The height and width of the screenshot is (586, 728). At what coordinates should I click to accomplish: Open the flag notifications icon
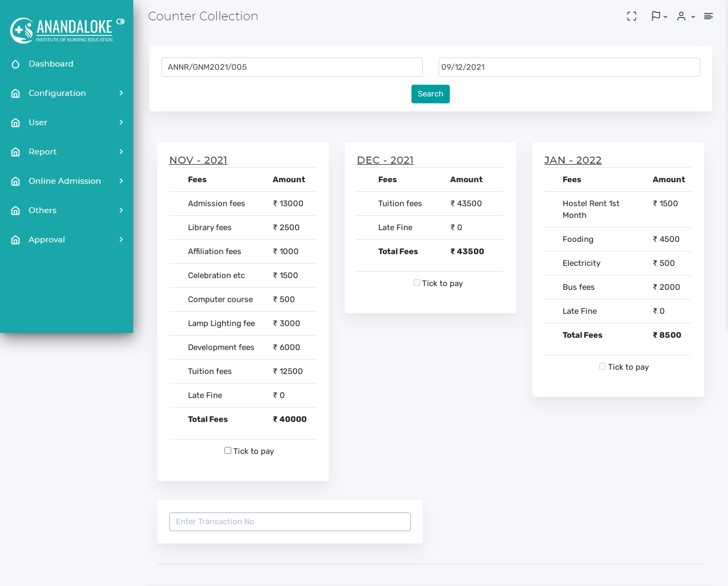click(x=656, y=17)
